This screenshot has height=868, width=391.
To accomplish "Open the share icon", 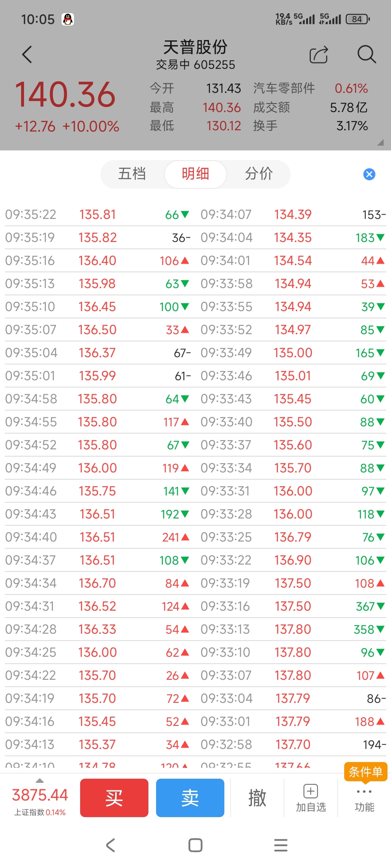I will (319, 55).
